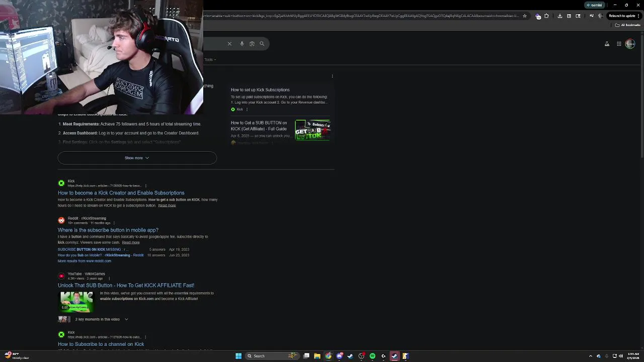Open File Explorer from the taskbar
Image resolution: width=644 pixels, height=362 pixels.
(x=317, y=356)
